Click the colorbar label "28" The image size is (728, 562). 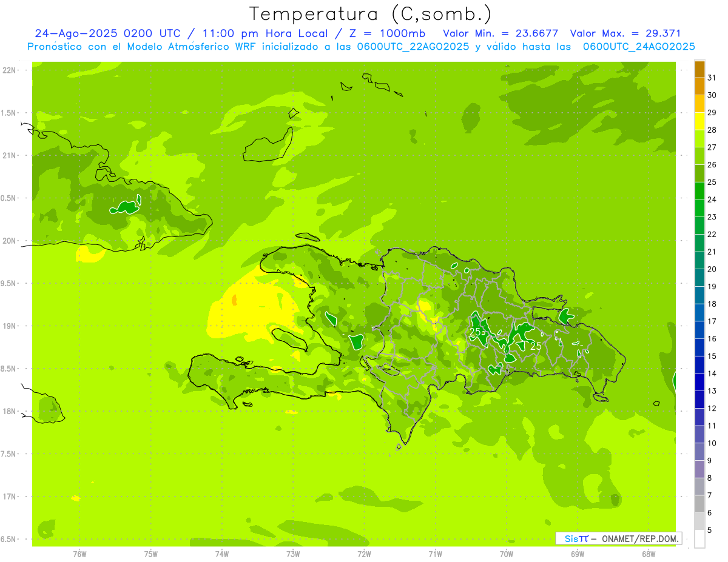pos(712,130)
